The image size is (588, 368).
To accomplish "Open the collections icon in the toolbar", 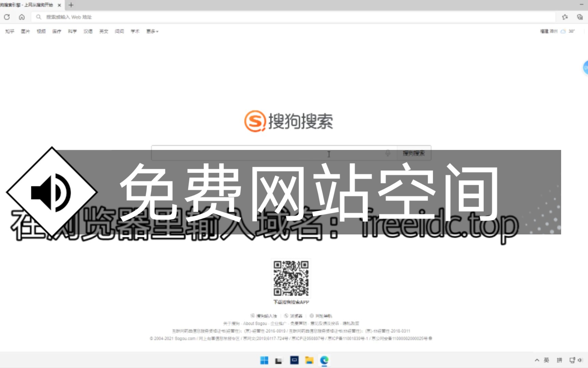I will point(580,17).
